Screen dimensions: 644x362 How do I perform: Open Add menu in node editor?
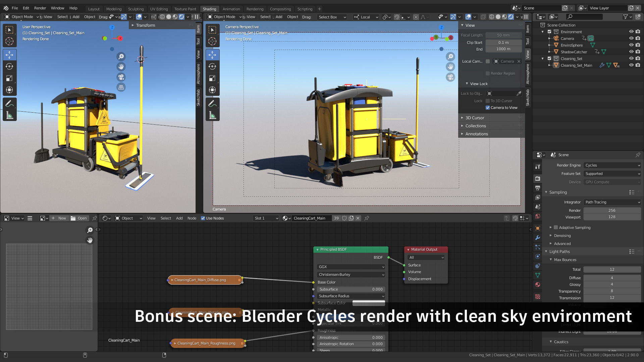pos(179,218)
